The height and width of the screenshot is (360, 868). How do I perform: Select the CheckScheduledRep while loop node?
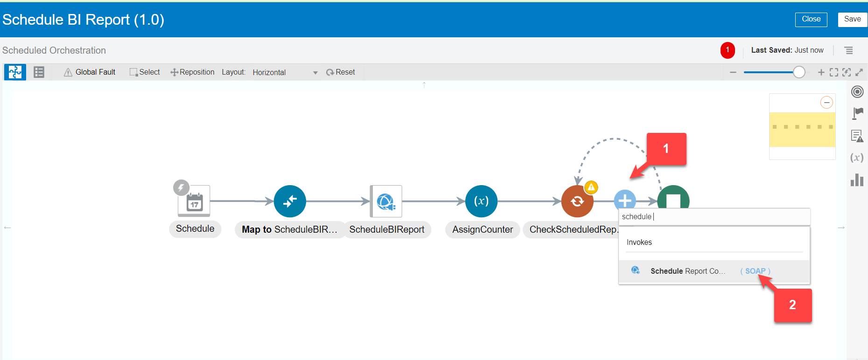pyautogui.click(x=577, y=201)
